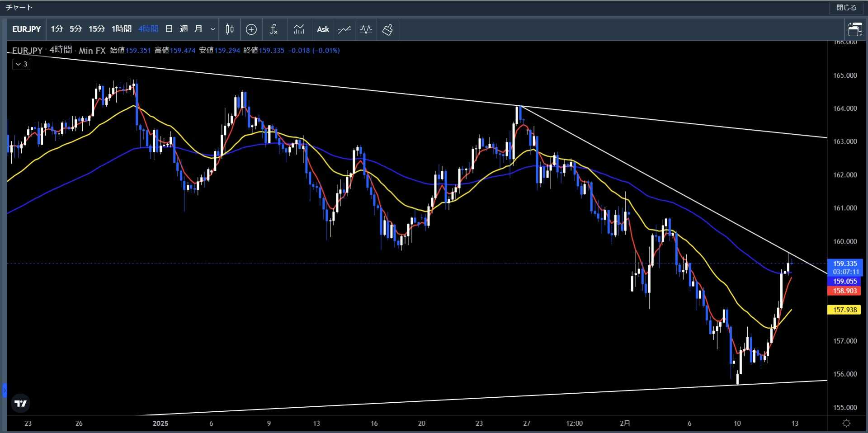Click the 高値 159.474 high value
The image size is (868, 433).
[175, 50]
